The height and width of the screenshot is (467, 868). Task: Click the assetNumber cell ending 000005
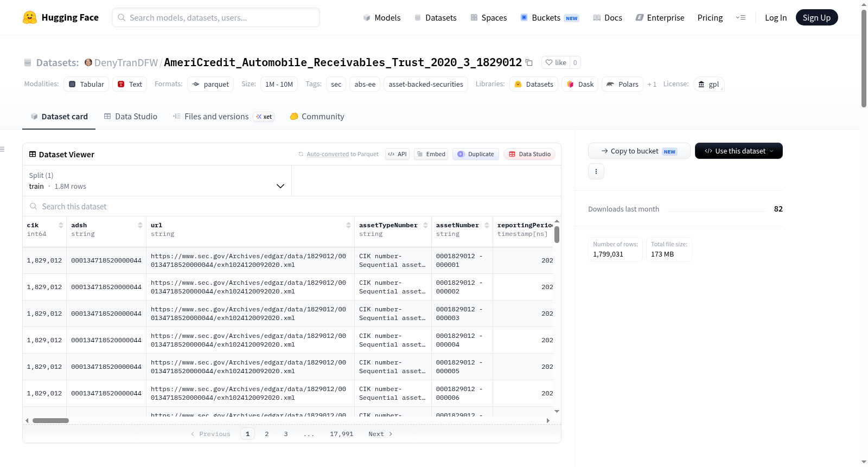click(462, 367)
